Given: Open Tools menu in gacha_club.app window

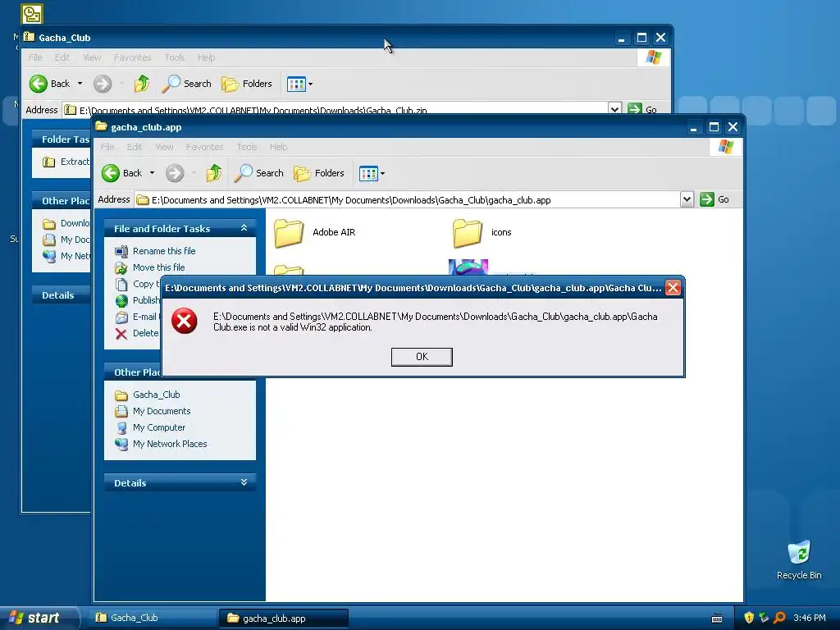Looking at the screenshot, I should pos(246,147).
